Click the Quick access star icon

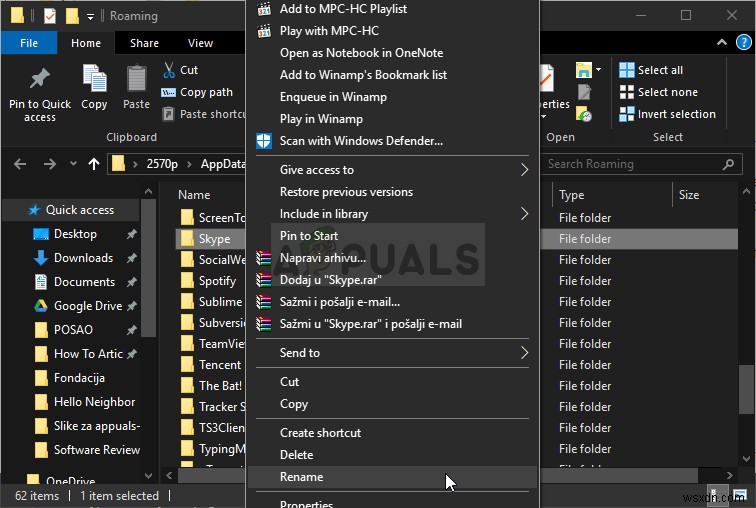tap(34, 210)
